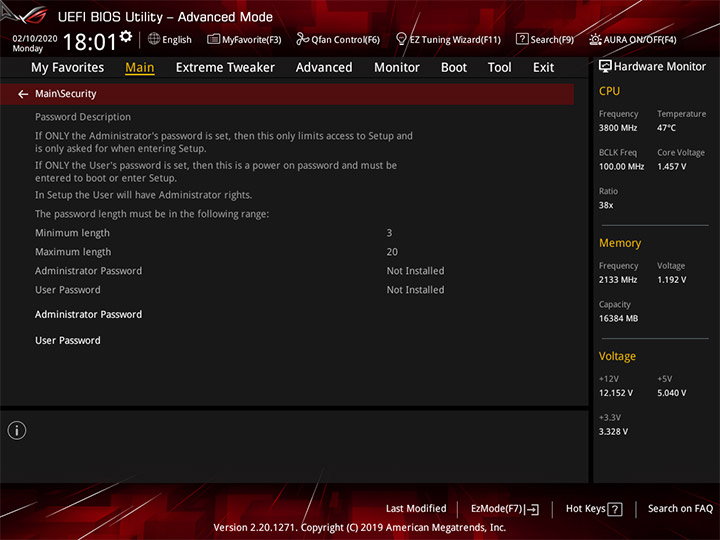Click memory voltage 1.192 V
The width and height of the screenshot is (720, 540).
coord(671,280)
